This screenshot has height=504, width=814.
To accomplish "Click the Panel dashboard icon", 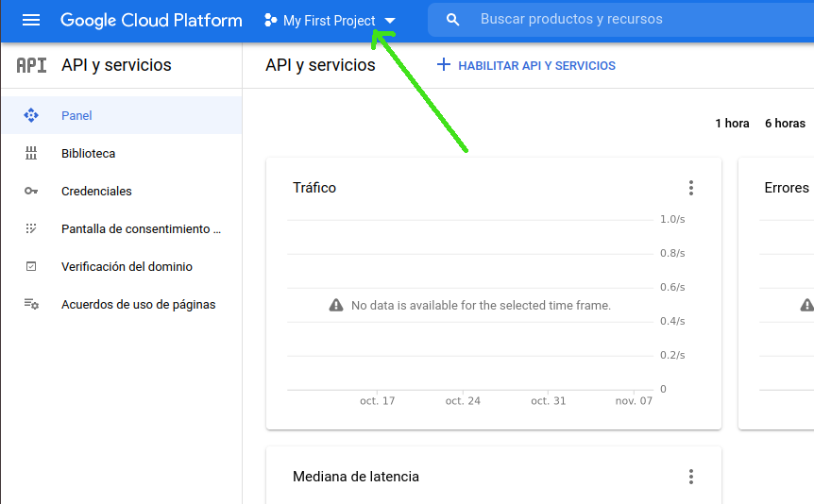I will click(31, 115).
